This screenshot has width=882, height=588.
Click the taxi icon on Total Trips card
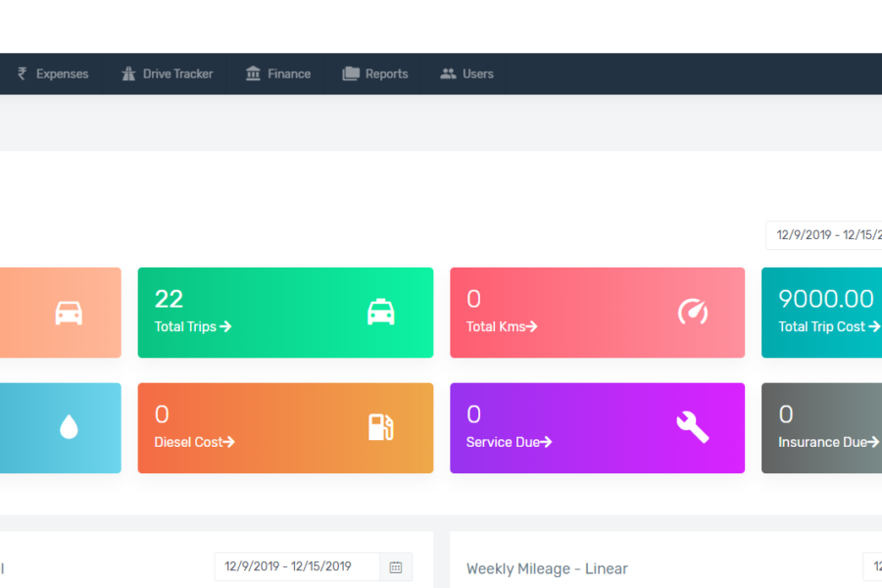click(380, 313)
